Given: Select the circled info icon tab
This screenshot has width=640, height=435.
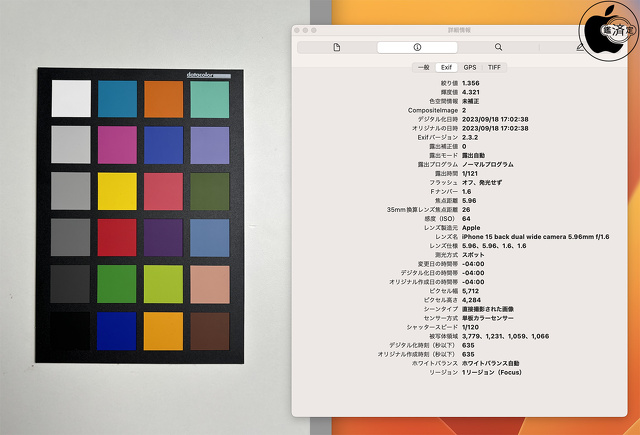Looking at the screenshot, I should [417, 47].
